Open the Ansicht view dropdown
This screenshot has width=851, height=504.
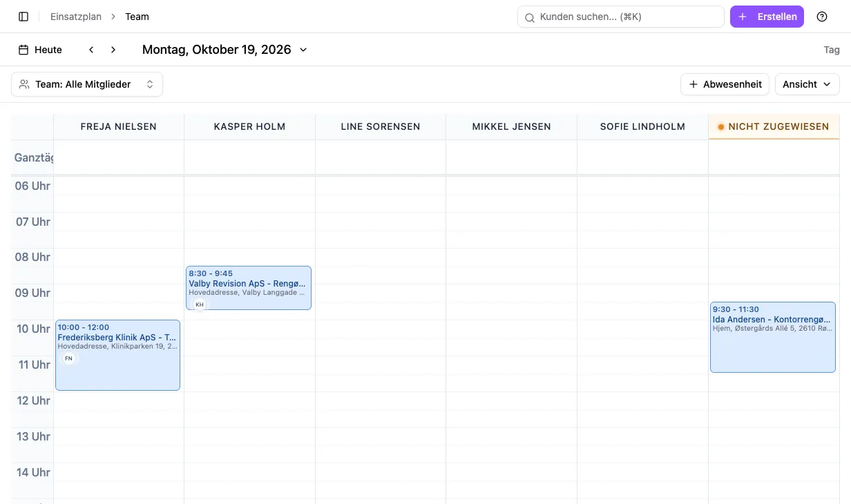[x=807, y=84]
